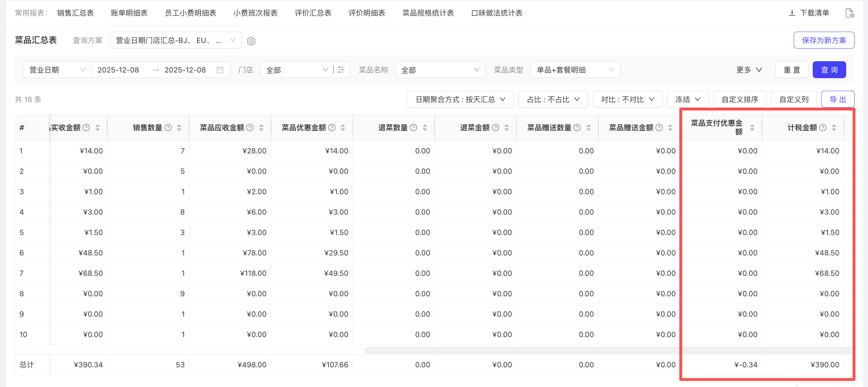Screen dimensions: 868x387
Task: Switch to 评价明细表 report
Action: (x=367, y=13)
